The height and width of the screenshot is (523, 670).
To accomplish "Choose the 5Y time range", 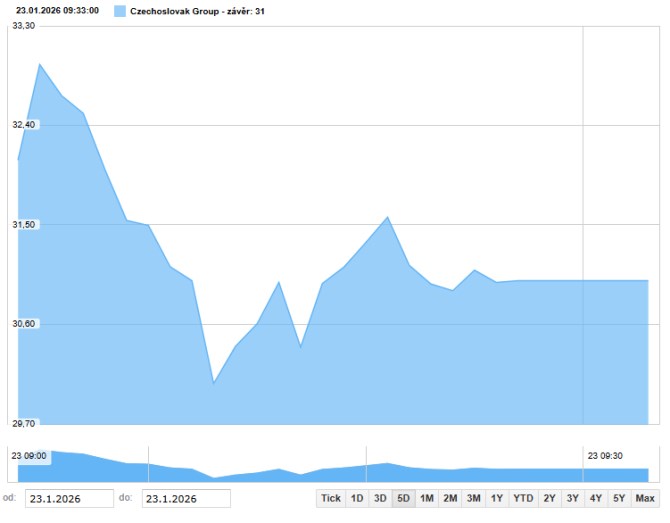I will (x=619, y=498).
